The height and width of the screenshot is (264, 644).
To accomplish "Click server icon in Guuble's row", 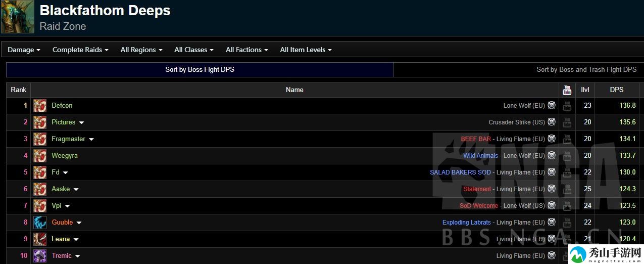I will point(552,222).
